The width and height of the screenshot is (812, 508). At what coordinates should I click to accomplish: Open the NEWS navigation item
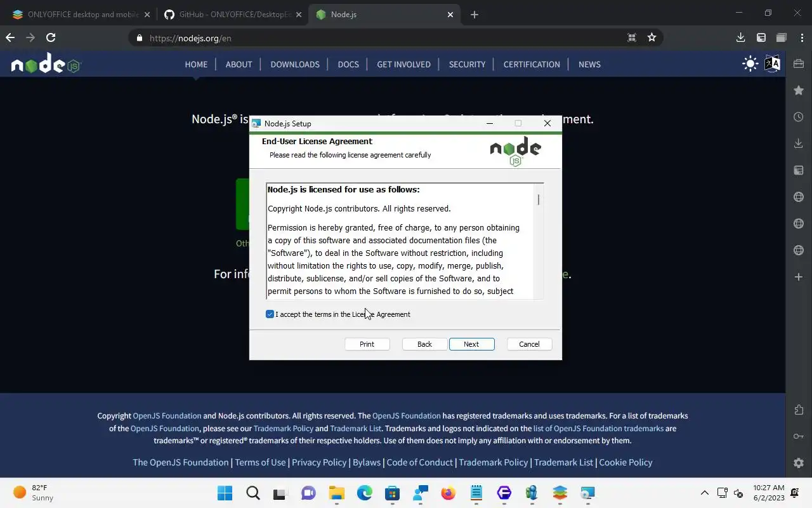(589, 64)
